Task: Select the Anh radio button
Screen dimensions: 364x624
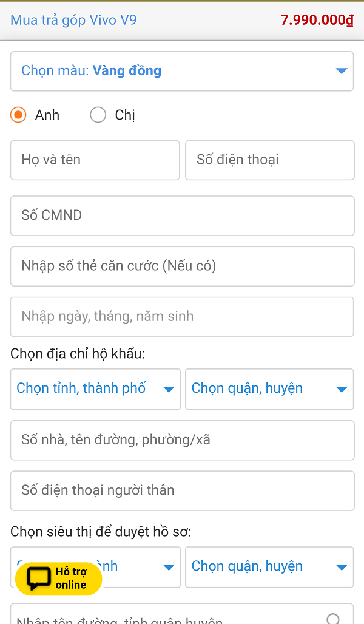Action: 18,115
